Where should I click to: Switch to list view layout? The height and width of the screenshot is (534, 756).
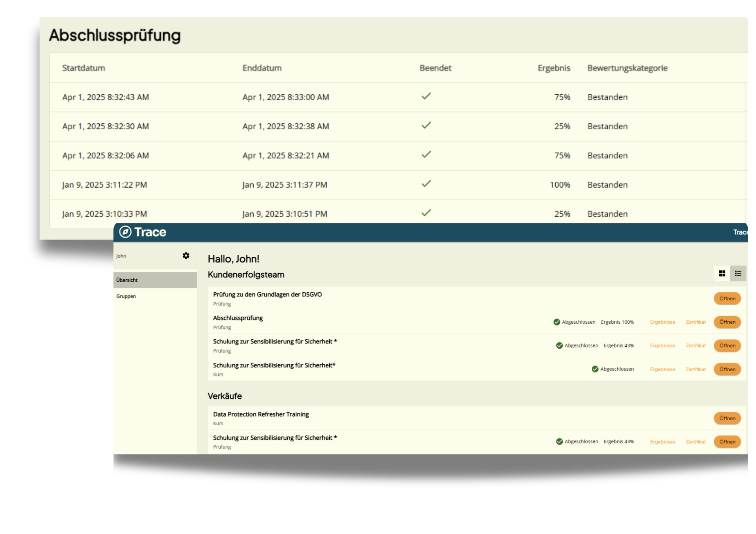coord(738,273)
